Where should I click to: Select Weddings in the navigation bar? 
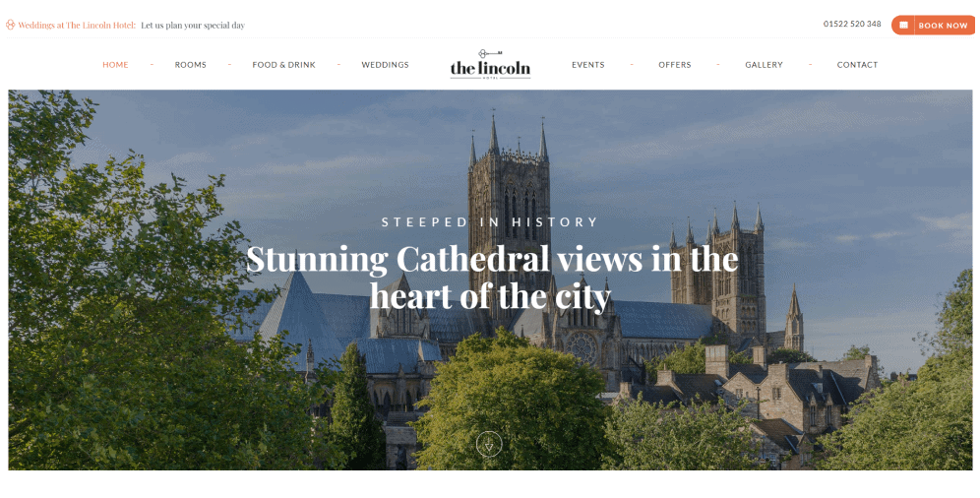(x=385, y=64)
